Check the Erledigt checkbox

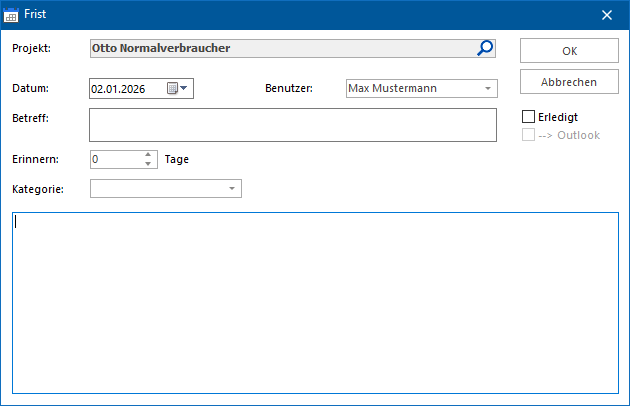click(x=528, y=117)
